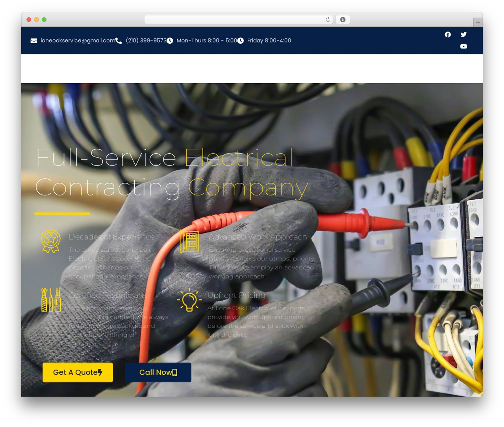Reload page using browser refresh icon
504x427 pixels.
328,20
